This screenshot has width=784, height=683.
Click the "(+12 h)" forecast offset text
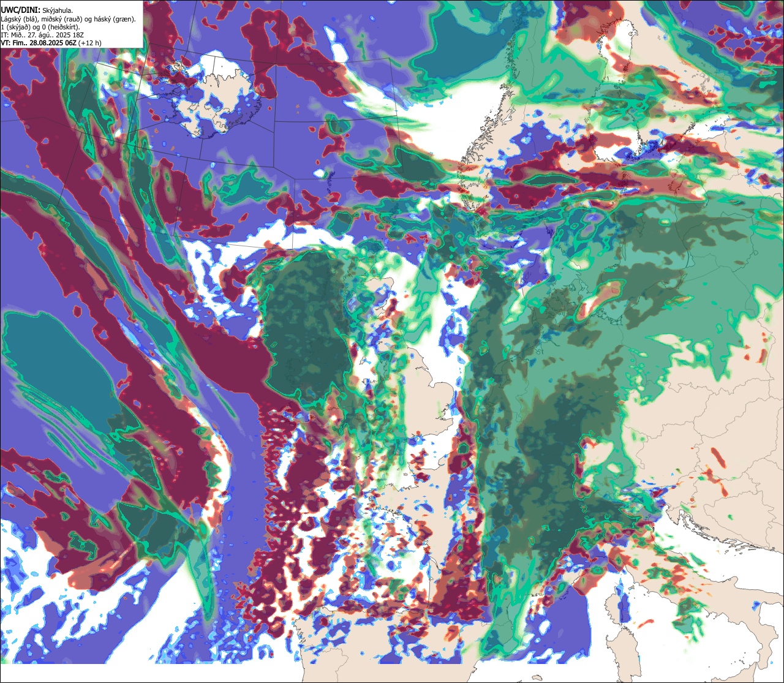[89, 43]
